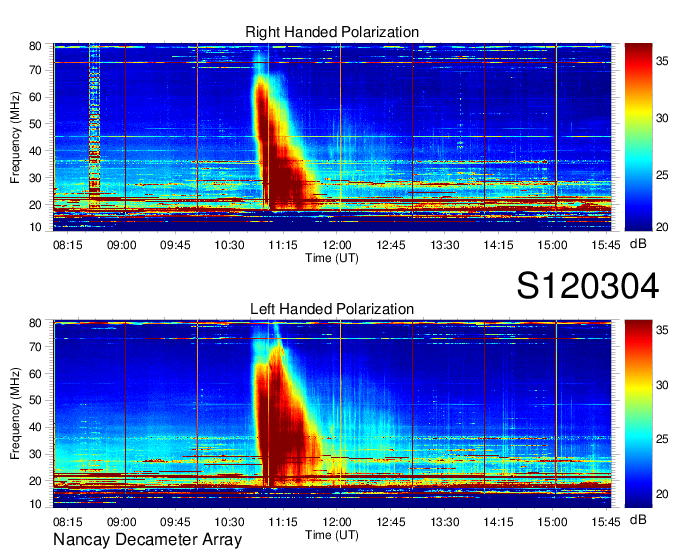Screen dimensions: 680x552
Task: Click the 35 dB mark on the bottom colorbar
Action: coord(662,330)
